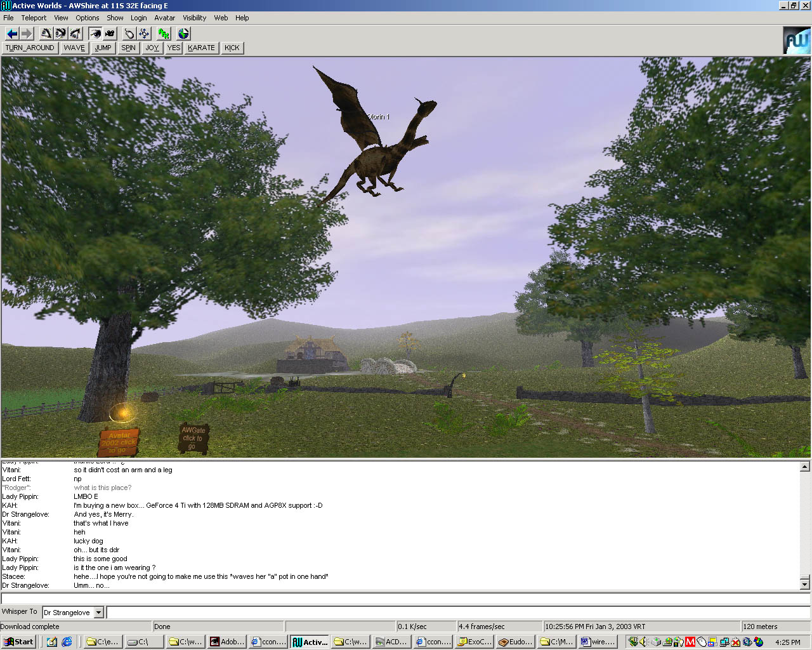Switch to first person eye view
Image resolution: width=812 pixels, height=650 pixels.
point(95,34)
